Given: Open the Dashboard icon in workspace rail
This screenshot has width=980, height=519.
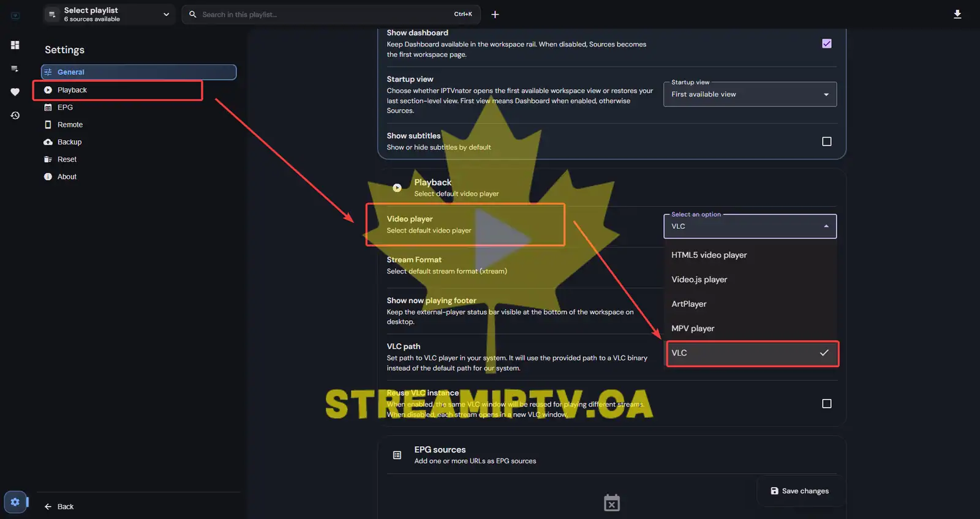Looking at the screenshot, I should tap(15, 45).
